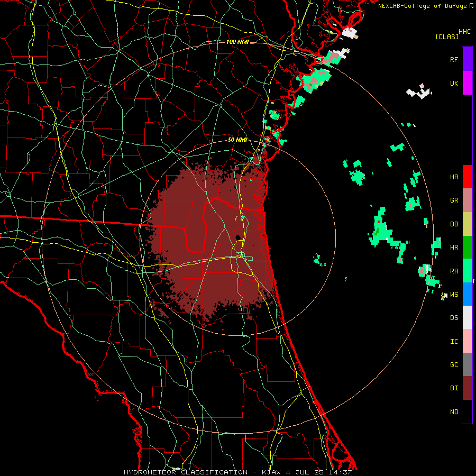
Task: Click the purple RF color swatch in legend
Action: click(x=467, y=59)
